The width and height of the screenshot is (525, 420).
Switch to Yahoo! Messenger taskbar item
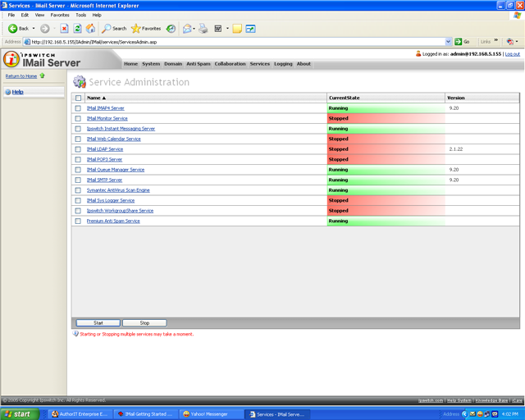pyautogui.click(x=211, y=414)
